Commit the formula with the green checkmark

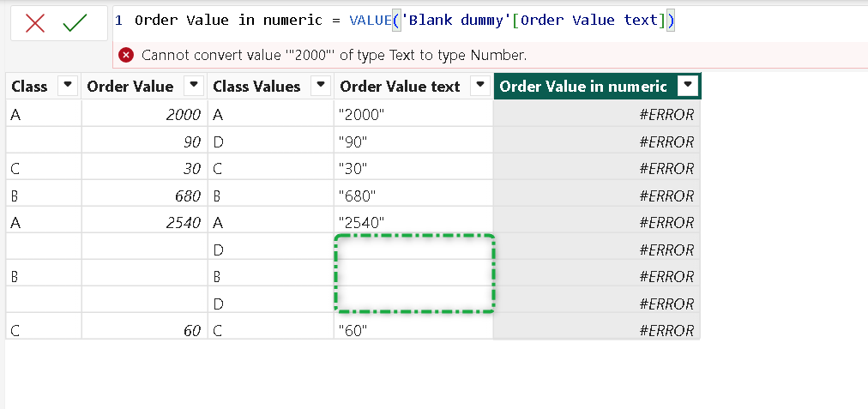[x=75, y=22]
